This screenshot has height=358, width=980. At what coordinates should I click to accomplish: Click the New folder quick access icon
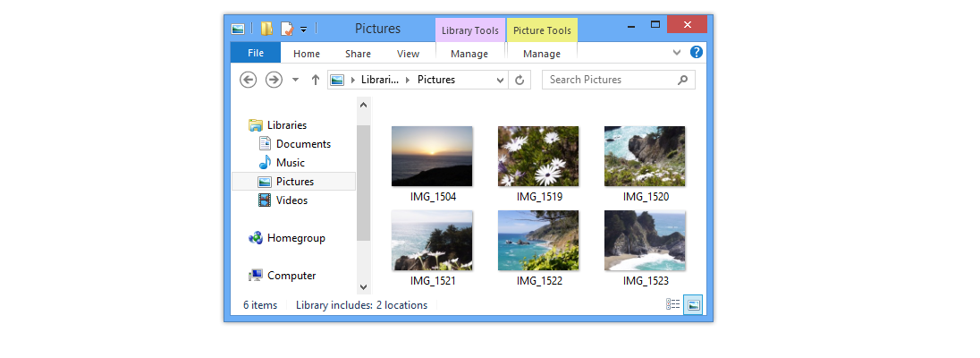pyautogui.click(x=267, y=29)
